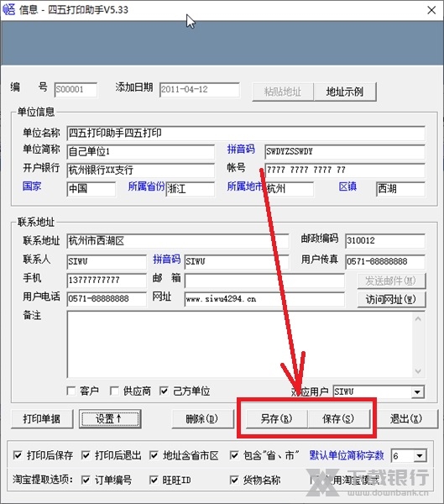Click the blue 区镇 label

point(347,186)
